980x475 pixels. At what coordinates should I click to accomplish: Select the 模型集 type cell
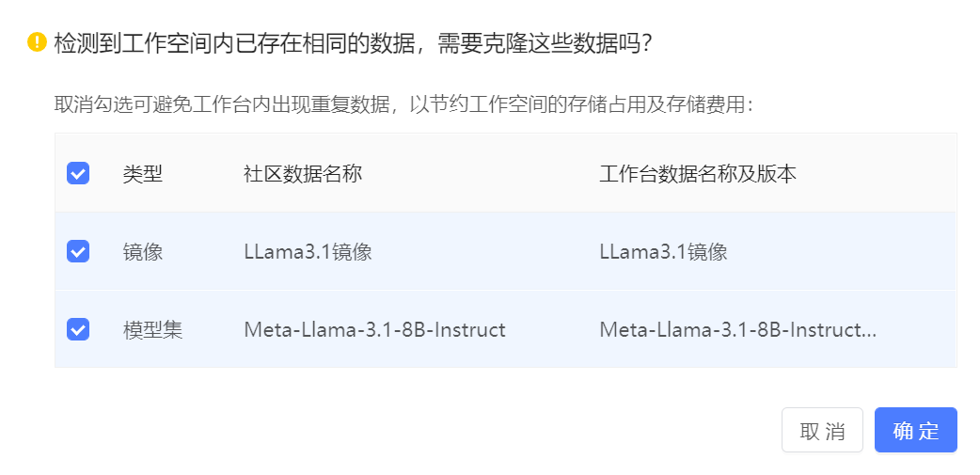[x=152, y=329]
